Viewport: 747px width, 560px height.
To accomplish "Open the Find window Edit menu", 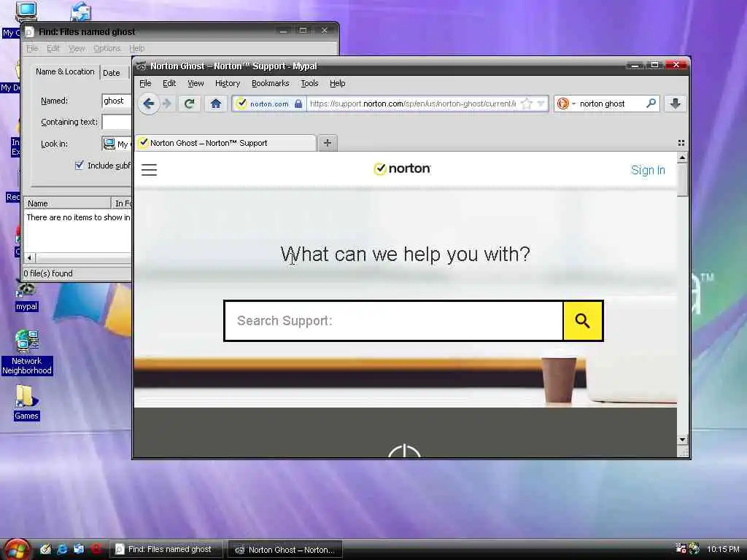I will (53, 49).
